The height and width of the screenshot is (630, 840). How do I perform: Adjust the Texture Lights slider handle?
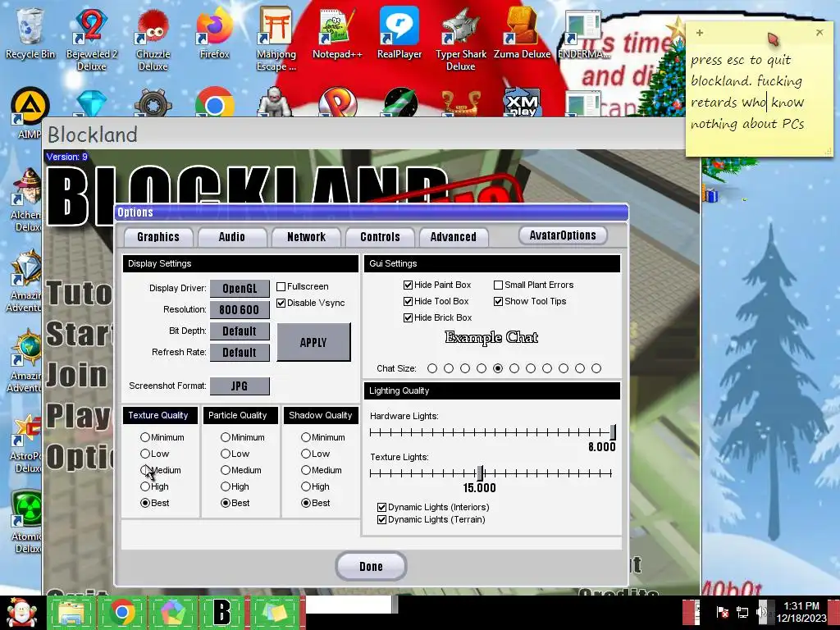[481, 473]
